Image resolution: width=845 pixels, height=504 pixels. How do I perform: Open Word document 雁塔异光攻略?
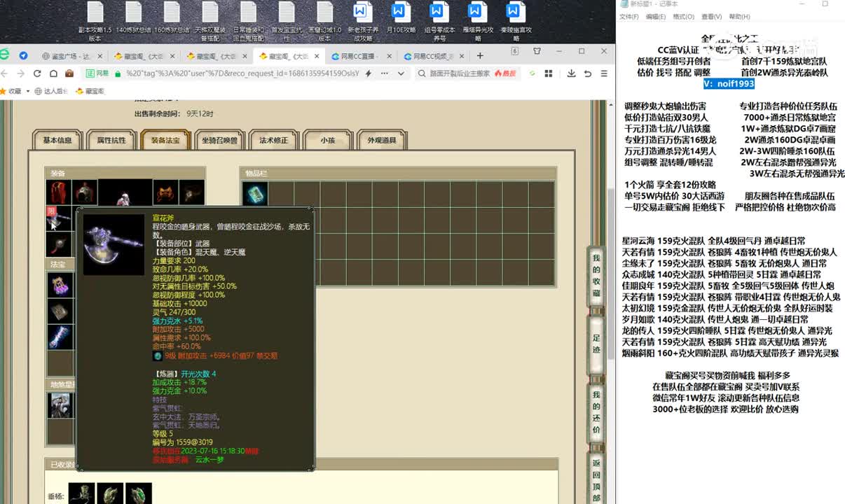(476, 21)
